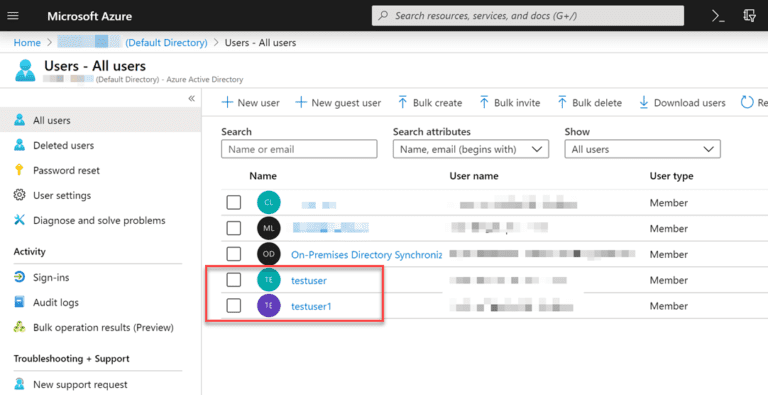Click the Bulk operation results icon

point(19,327)
